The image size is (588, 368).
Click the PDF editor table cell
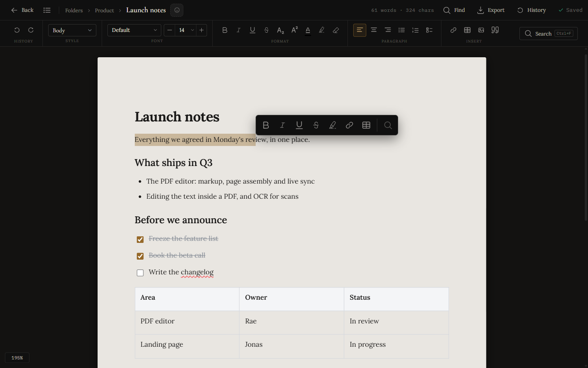pos(187,323)
